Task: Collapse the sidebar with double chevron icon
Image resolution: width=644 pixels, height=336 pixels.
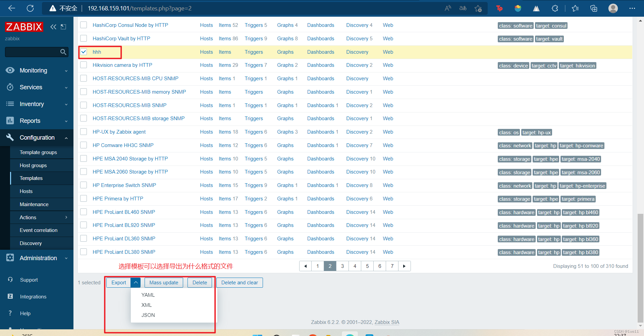Action: click(53, 27)
